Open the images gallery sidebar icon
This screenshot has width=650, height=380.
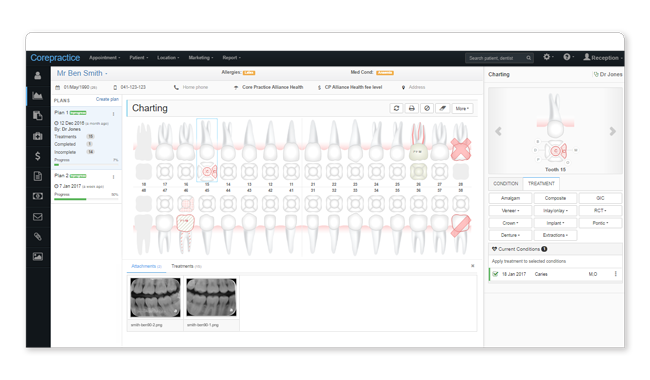[38, 257]
